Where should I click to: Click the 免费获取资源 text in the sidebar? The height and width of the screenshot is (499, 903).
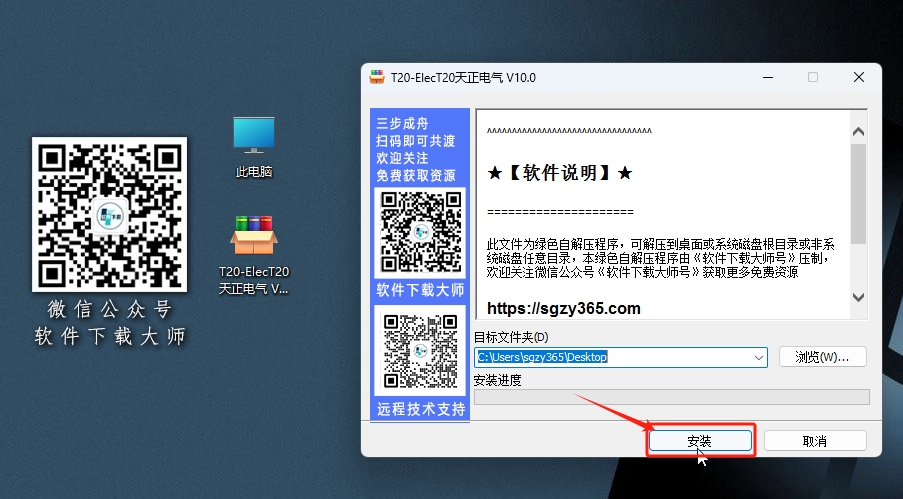pos(416,175)
